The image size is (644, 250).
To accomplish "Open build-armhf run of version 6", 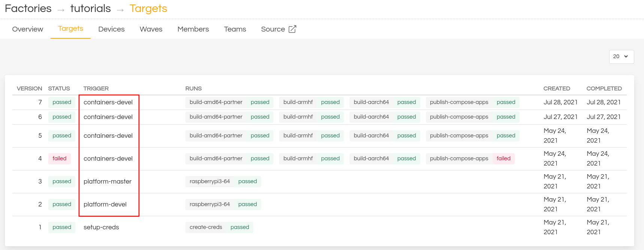I will (x=311, y=117).
